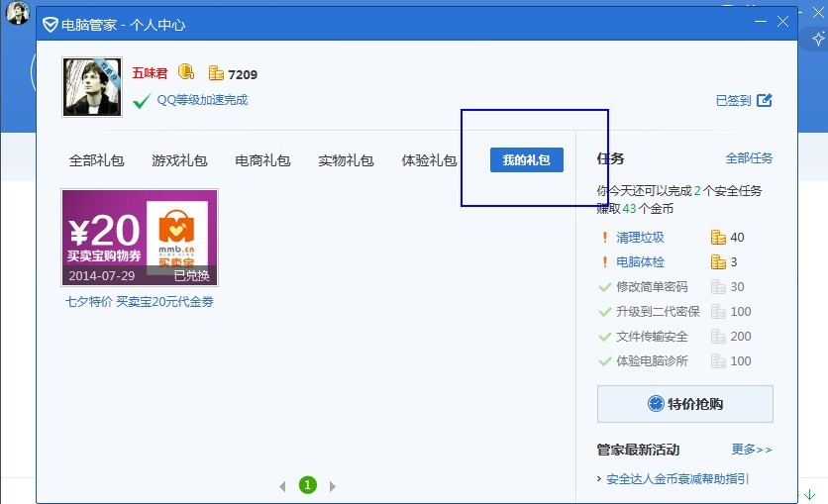Click the coin icon in the 电脑体检 row

(x=718, y=261)
